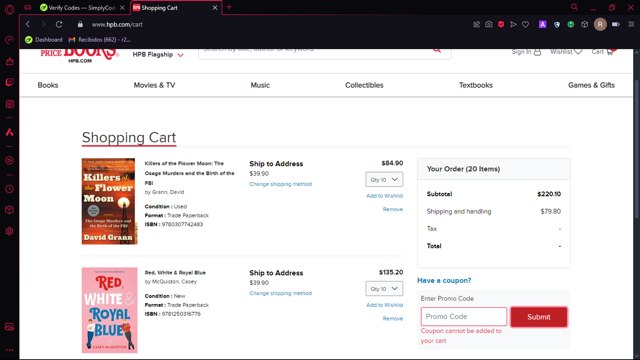The image size is (640, 360).
Task: Open Textbooks category menu
Action: [x=476, y=85]
